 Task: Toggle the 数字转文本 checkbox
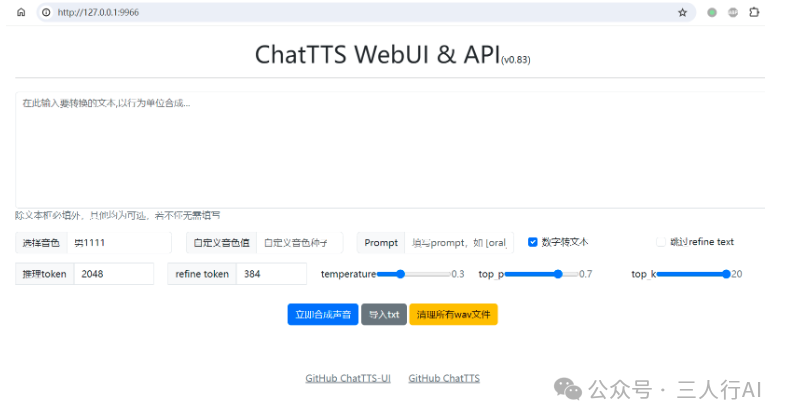(x=533, y=242)
